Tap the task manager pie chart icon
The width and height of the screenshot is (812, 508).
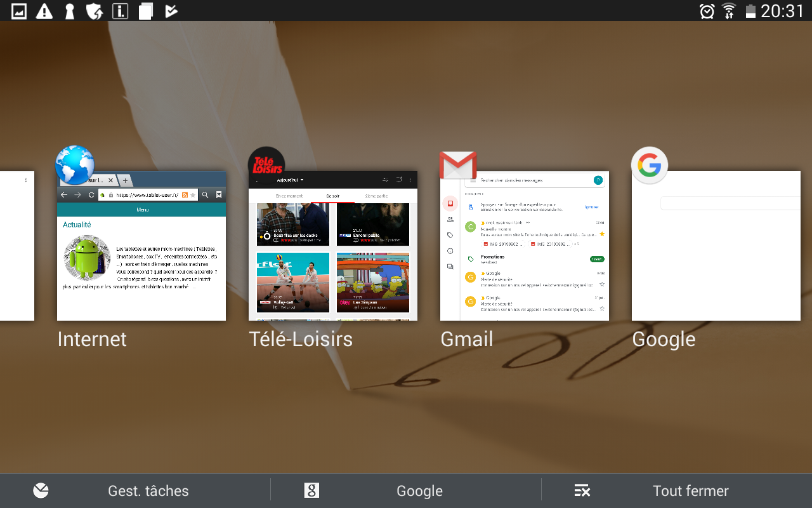(x=41, y=490)
